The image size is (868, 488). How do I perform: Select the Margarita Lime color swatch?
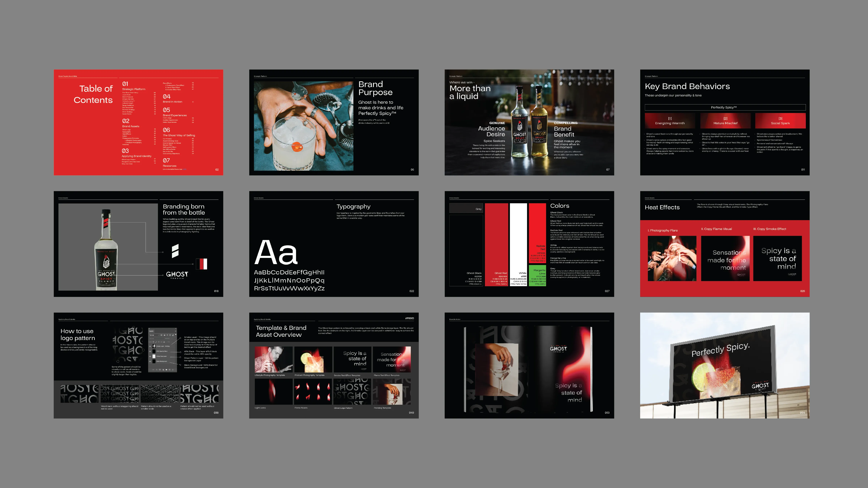click(x=537, y=275)
